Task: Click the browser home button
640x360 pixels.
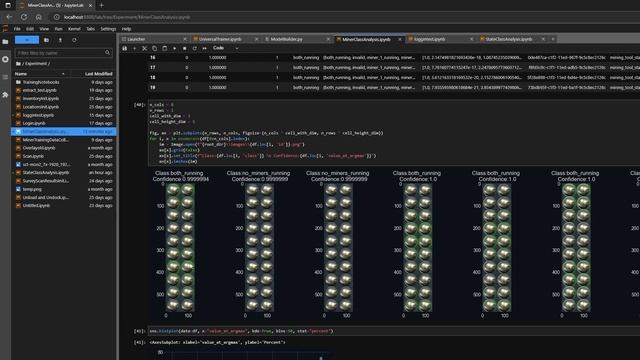Action: pyautogui.click(x=38, y=17)
